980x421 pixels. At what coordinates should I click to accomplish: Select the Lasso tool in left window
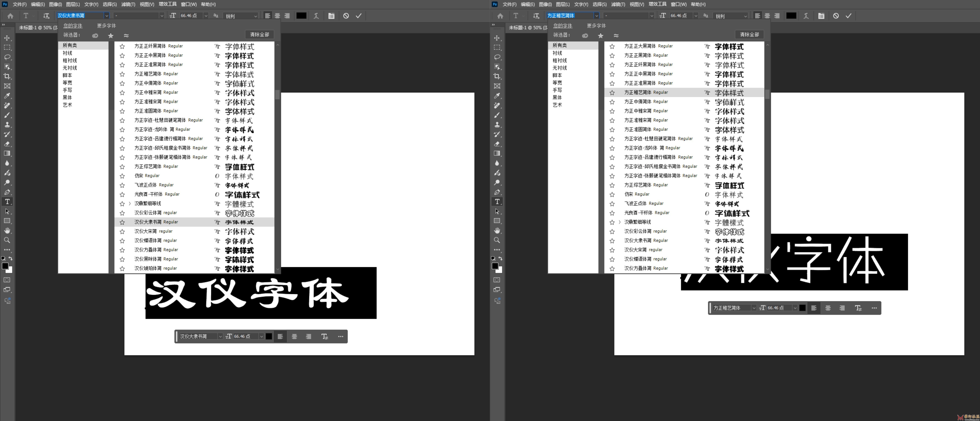(7, 57)
